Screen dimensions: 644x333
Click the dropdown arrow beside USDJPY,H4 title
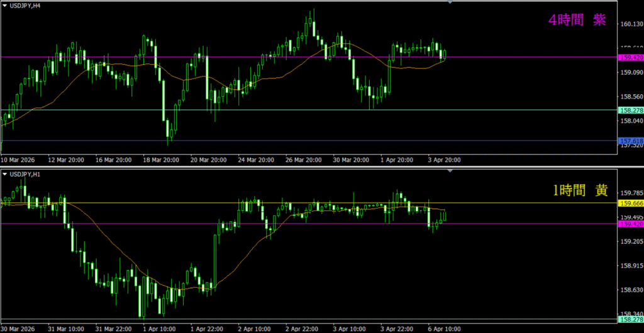4,5
